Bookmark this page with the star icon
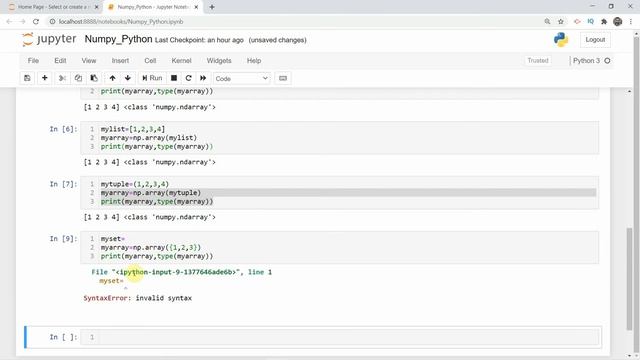Screen dimensions: 640x360 pyautogui.click(x=561, y=22)
